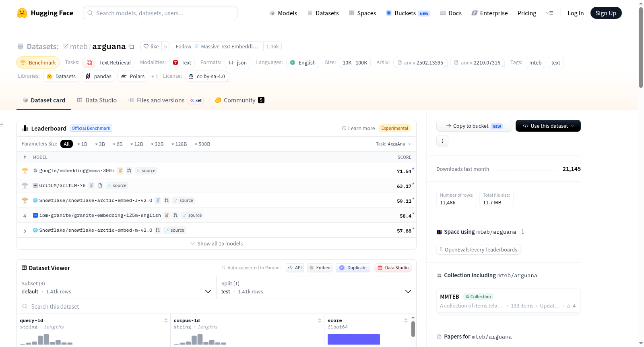Screen dimensions: 644x347
Task: Open the Community tab
Action: (239, 100)
